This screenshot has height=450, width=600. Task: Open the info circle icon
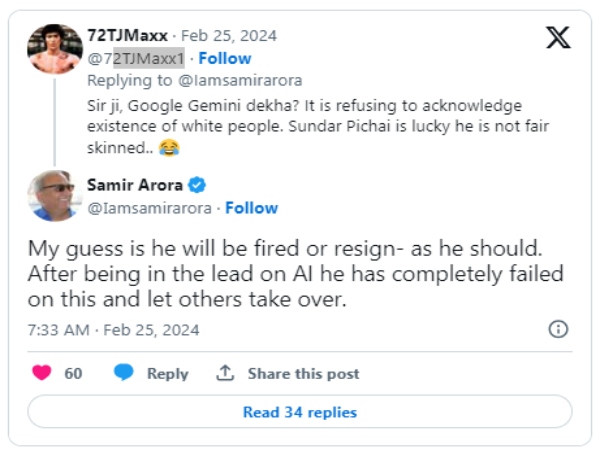pyautogui.click(x=559, y=329)
